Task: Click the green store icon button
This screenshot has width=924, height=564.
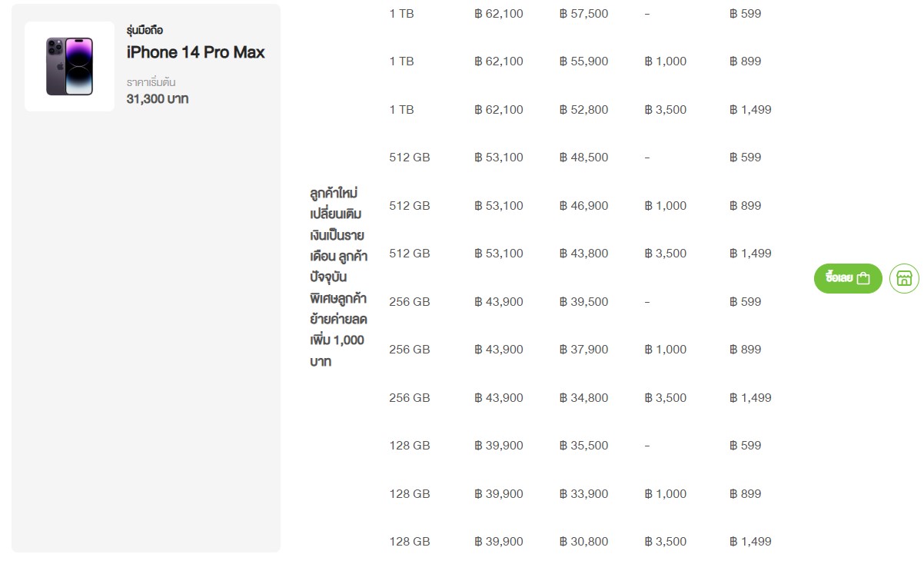Action: tap(904, 278)
